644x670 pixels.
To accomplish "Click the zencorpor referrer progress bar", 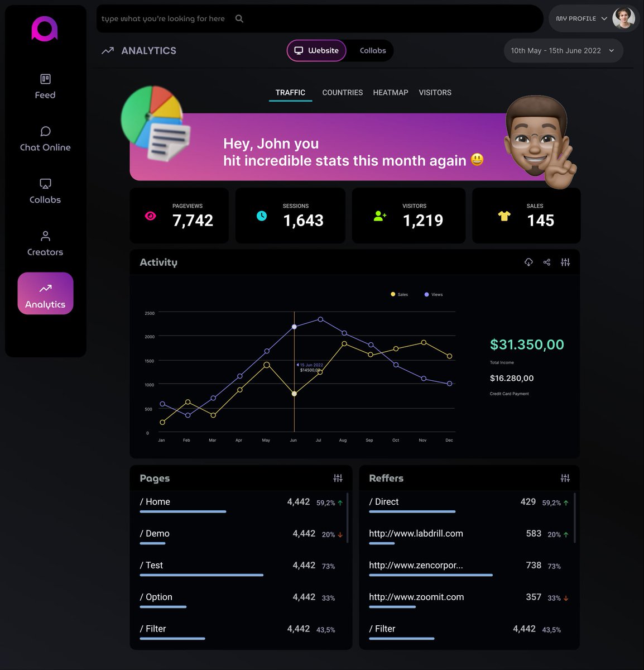I will point(431,575).
